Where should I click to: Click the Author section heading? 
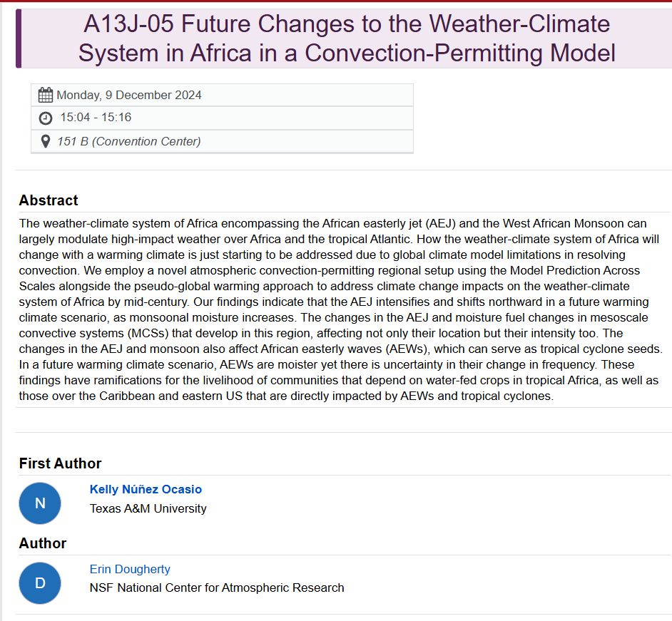[42, 543]
